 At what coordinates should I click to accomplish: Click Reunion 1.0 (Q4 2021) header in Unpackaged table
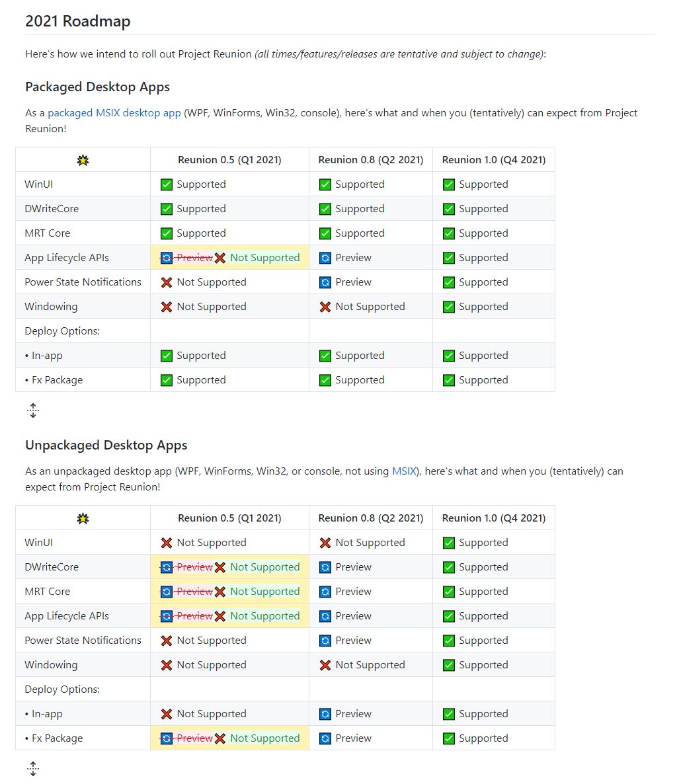click(494, 518)
